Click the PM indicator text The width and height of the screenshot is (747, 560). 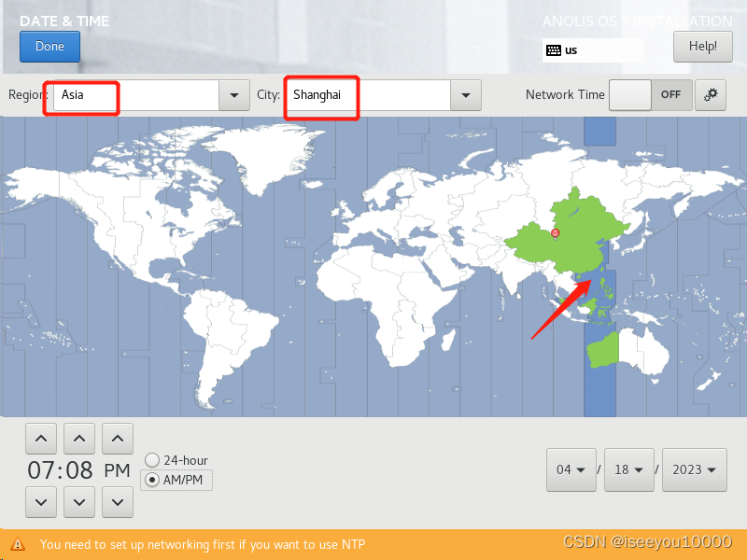click(x=118, y=470)
